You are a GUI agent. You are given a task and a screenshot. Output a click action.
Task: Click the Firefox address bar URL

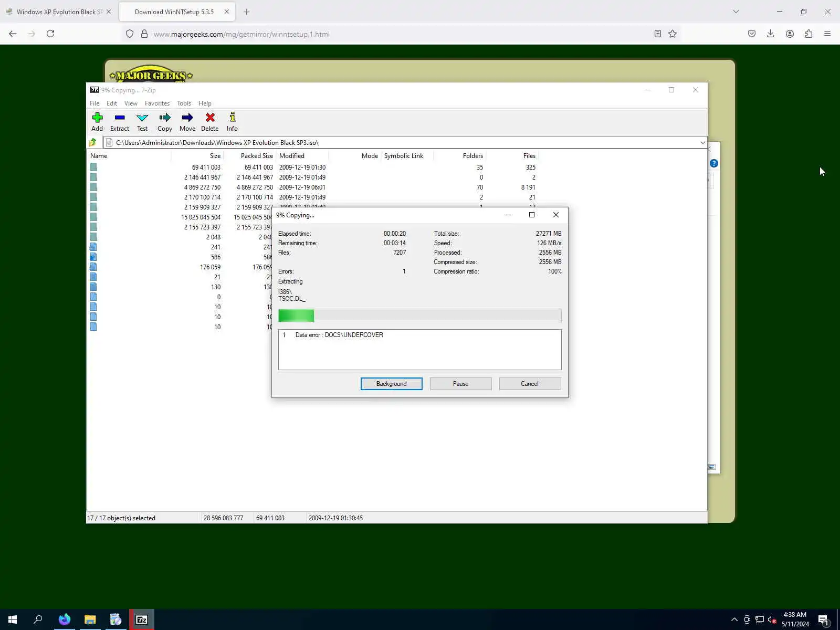(x=241, y=34)
